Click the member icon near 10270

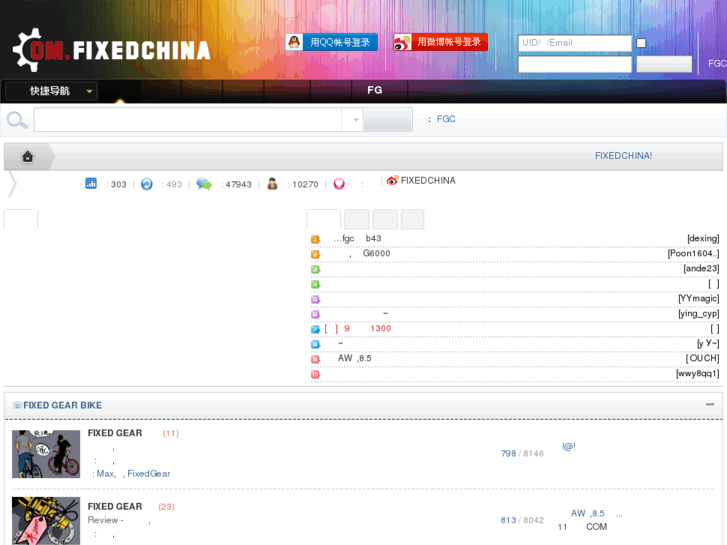[273, 184]
